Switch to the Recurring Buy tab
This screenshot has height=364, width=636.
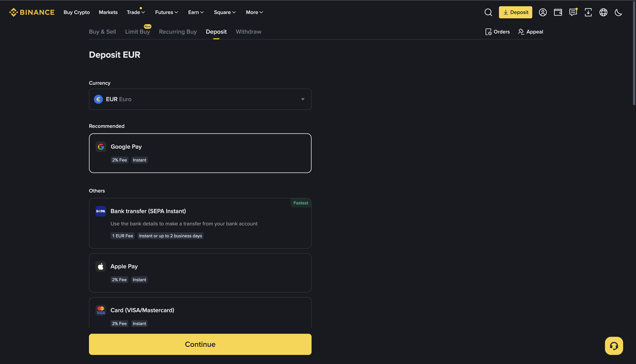178,32
